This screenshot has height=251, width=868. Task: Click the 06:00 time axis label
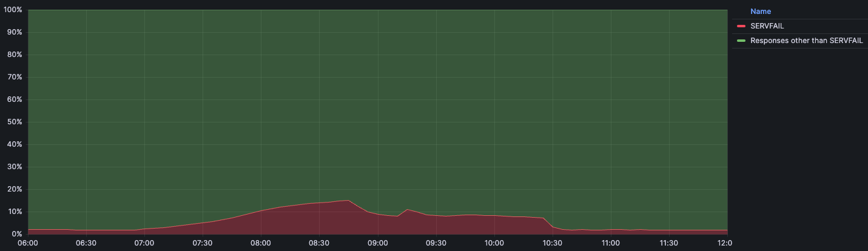point(28,243)
